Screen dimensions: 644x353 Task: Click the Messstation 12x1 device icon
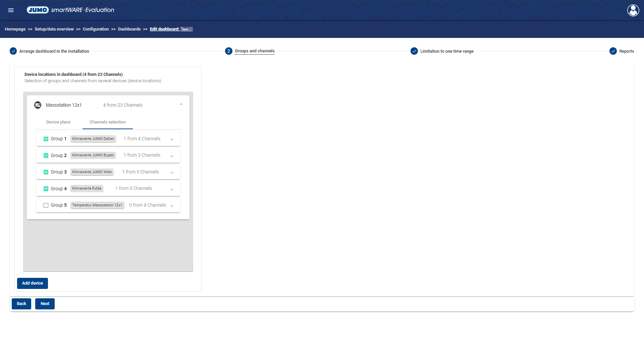[38, 105]
